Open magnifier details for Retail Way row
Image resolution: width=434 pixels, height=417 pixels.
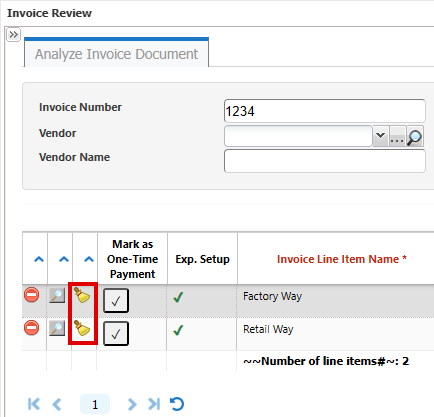click(x=57, y=328)
